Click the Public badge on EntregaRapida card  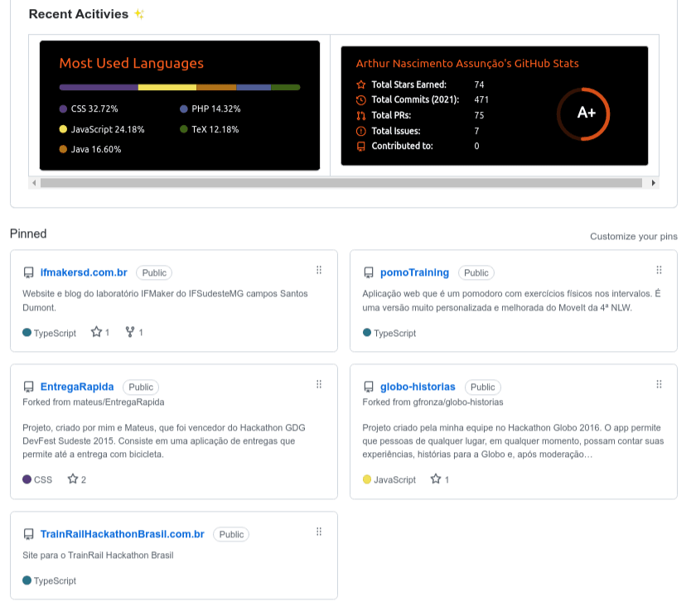[x=141, y=387]
